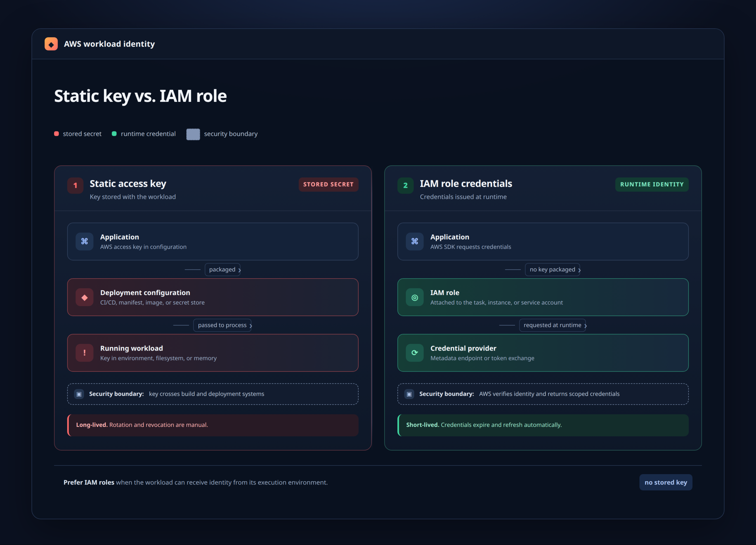The height and width of the screenshot is (545, 756).
Task: Click the RUNTIME IDENTITY badge
Action: [x=652, y=184]
